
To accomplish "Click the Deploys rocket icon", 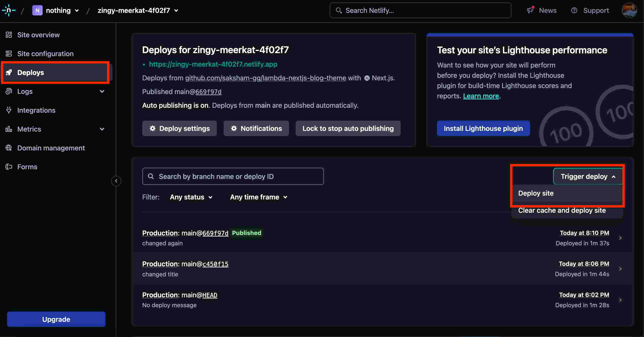I will tap(9, 73).
